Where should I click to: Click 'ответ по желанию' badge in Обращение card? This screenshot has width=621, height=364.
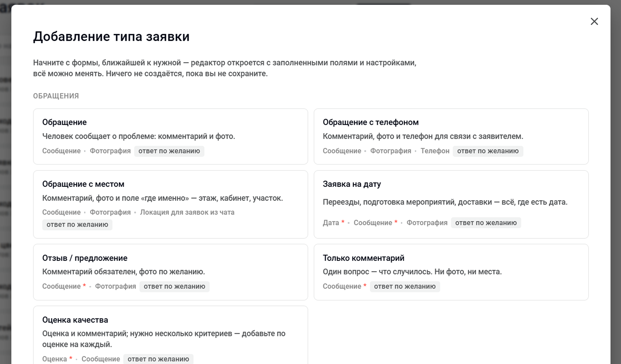pos(169,151)
